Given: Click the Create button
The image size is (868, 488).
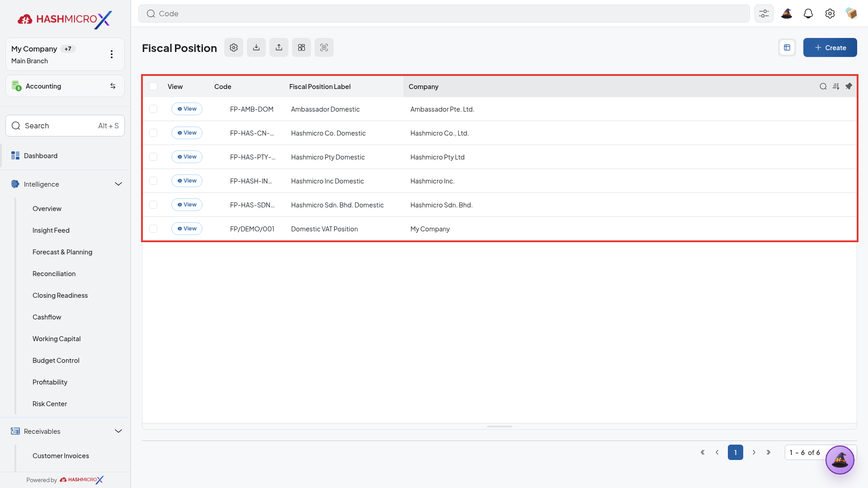Looking at the screenshot, I should [830, 47].
